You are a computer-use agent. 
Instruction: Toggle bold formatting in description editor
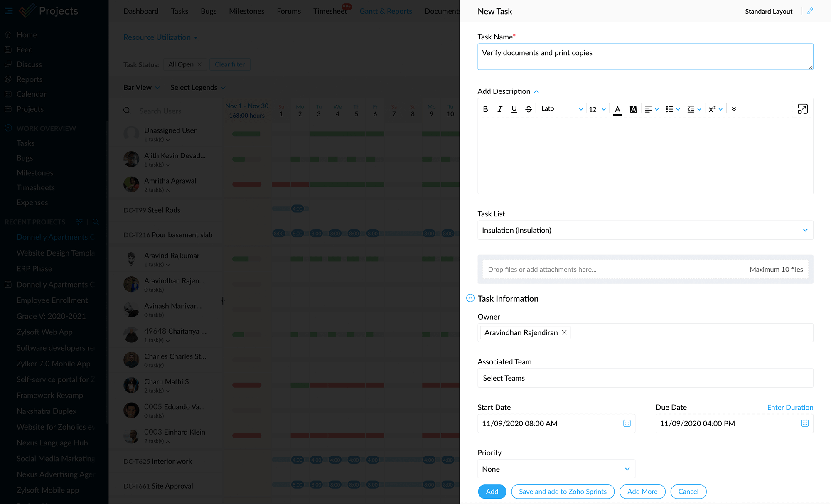coord(485,109)
